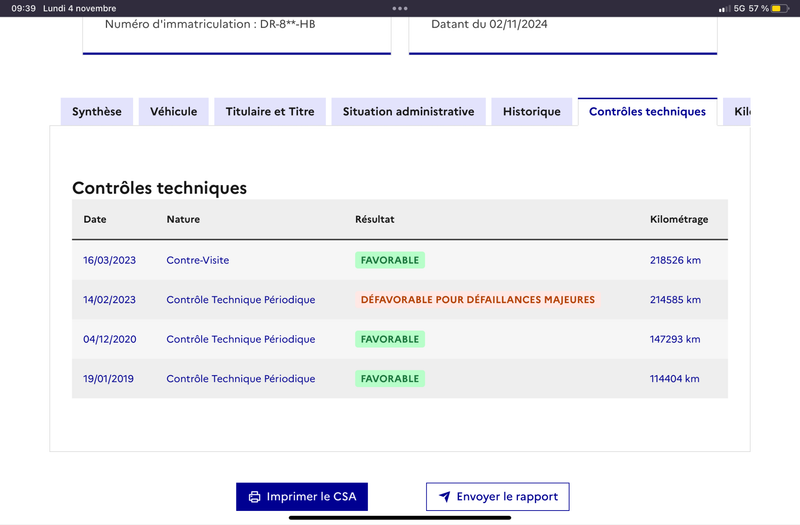Screen dimensions: 800x525
Task: Tap the 5G network indicator
Action: pyautogui.click(x=739, y=8)
